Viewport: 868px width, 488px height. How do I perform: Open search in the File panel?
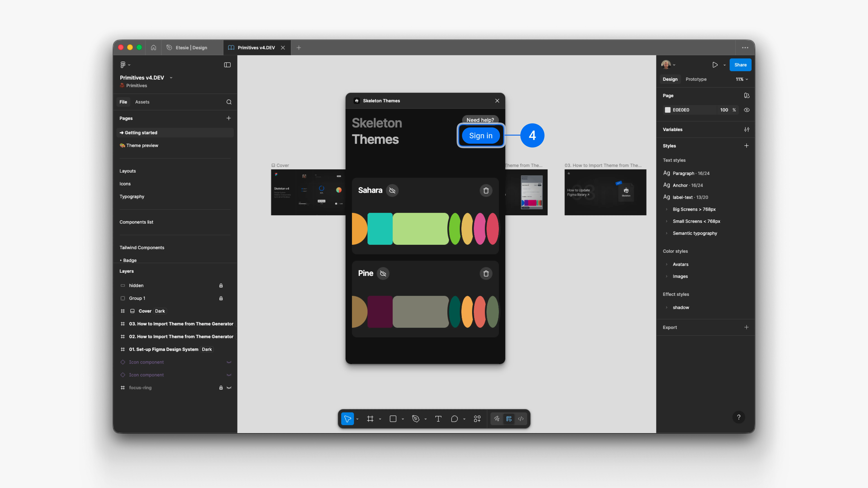(x=229, y=102)
